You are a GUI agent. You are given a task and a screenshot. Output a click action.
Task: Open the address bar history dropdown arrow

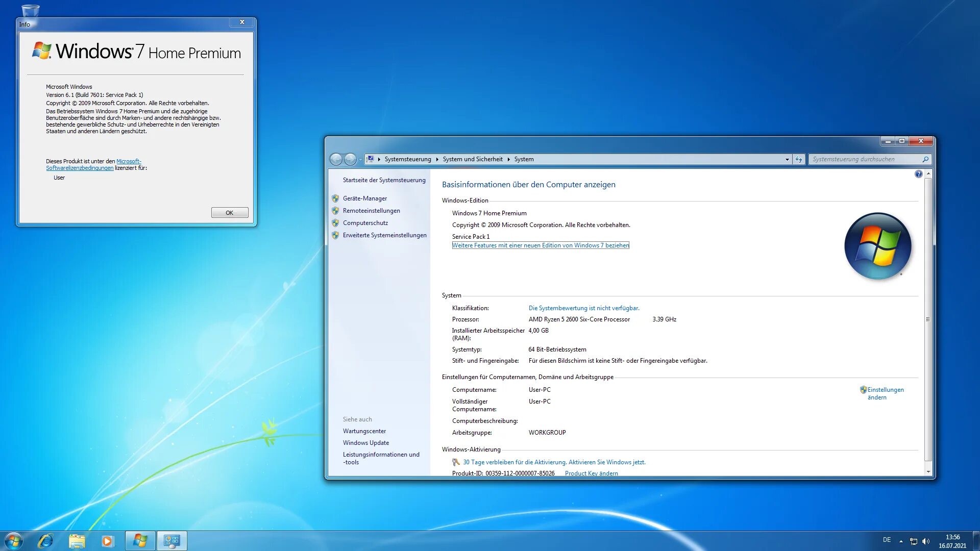click(x=787, y=159)
